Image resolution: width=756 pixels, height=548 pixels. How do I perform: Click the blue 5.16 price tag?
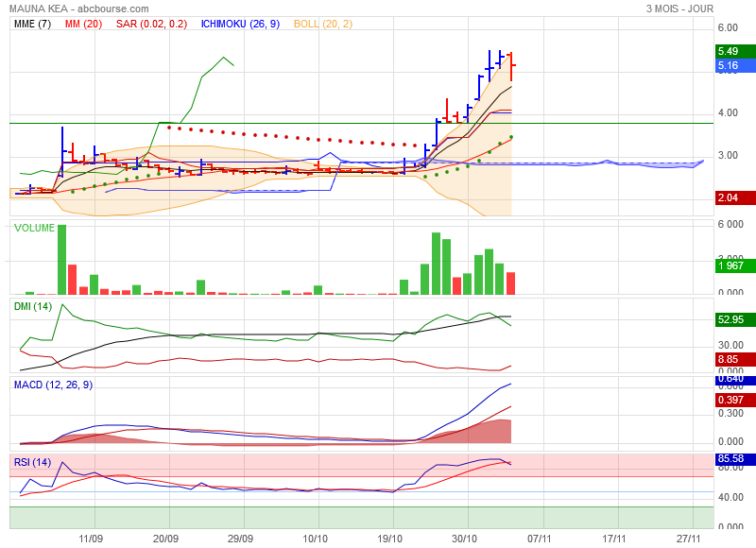pyautogui.click(x=736, y=65)
